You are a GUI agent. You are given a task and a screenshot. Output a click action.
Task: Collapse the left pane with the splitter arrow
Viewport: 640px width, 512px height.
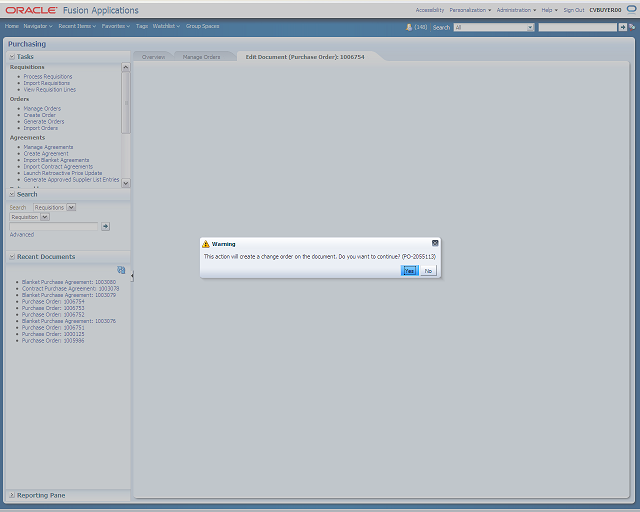(x=132, y=276)
